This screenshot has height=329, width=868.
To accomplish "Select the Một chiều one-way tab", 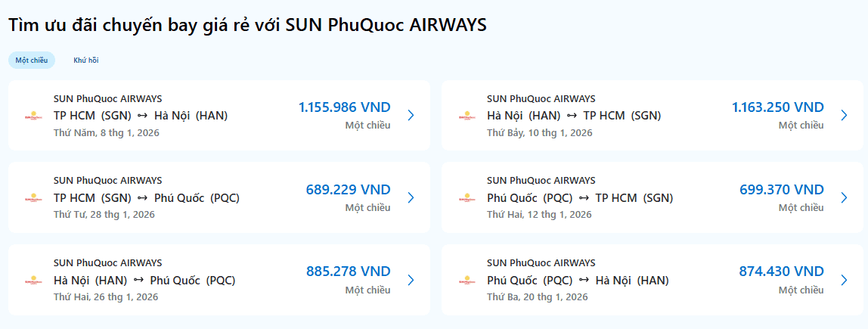I will pyautogui.click(x=32, y=60).
